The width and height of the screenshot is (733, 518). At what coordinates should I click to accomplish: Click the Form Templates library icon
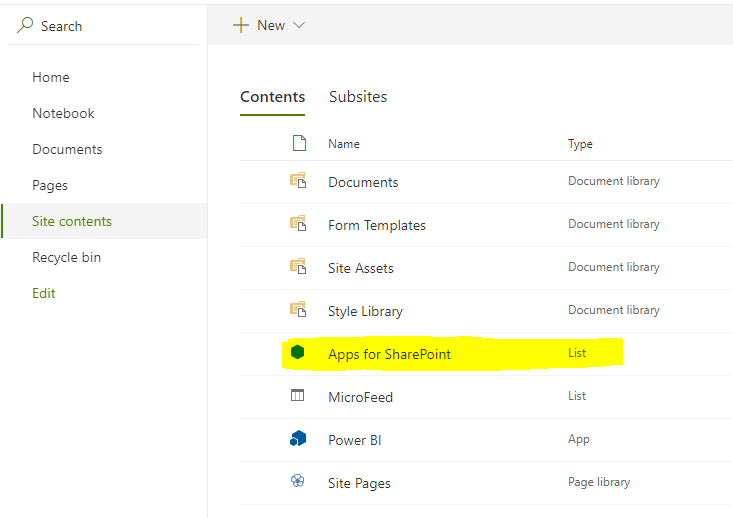pos(297,224)
